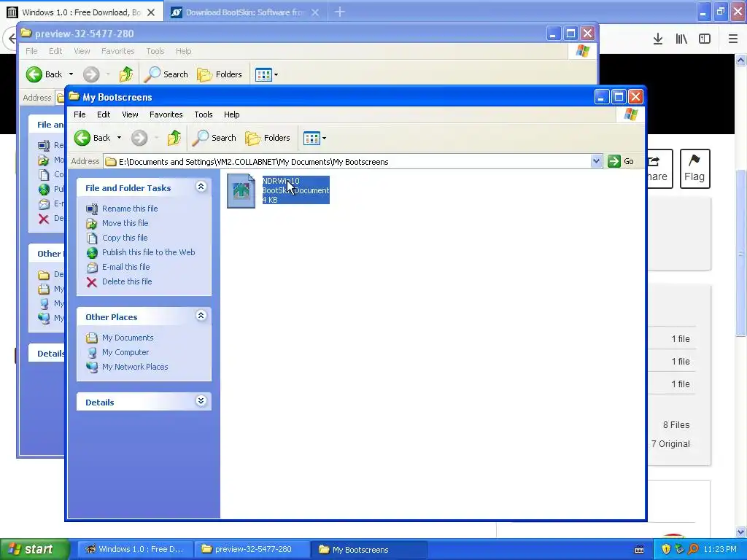
Task: Open File menu in My Bootscreens
Action: click(x=80, y=114)
